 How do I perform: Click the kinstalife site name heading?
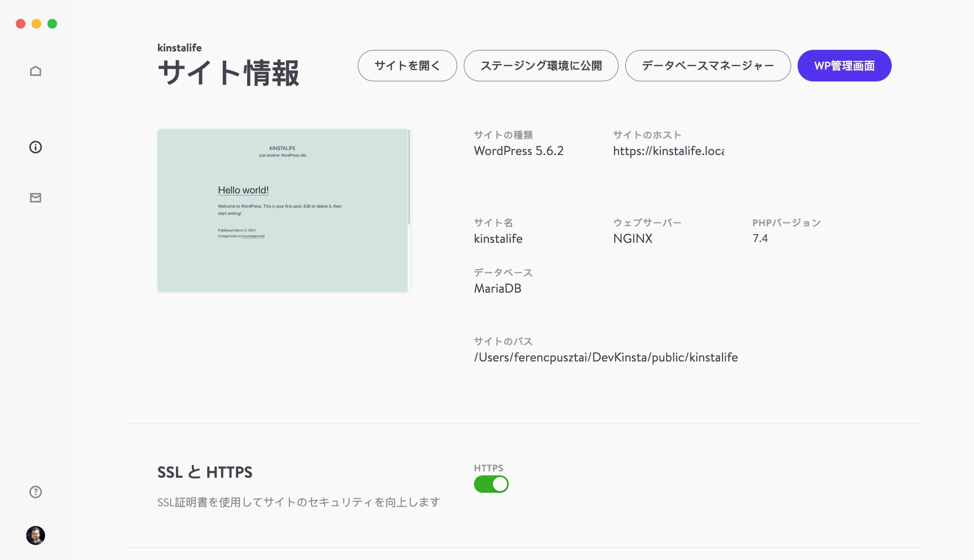180,47
